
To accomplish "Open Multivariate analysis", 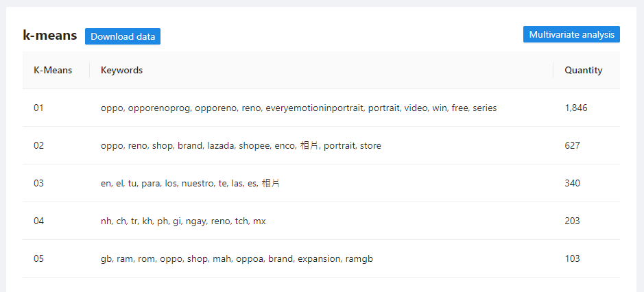I will (x=571, y=34).
